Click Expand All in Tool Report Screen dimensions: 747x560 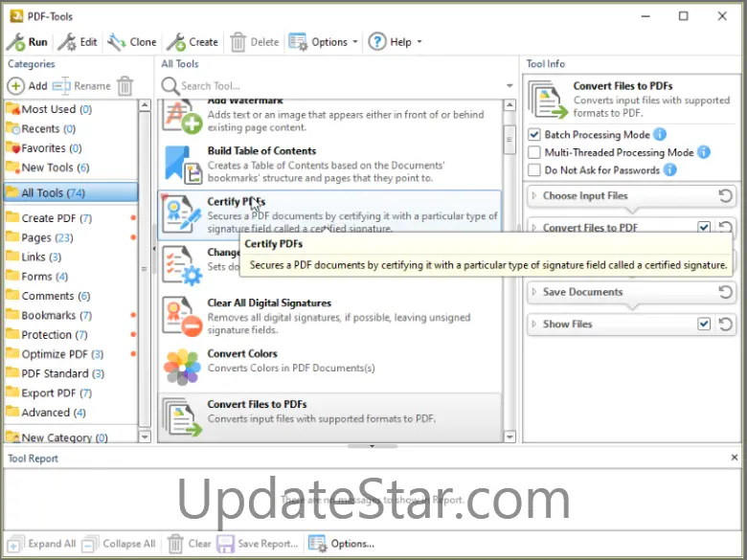[x=41, y=544]
